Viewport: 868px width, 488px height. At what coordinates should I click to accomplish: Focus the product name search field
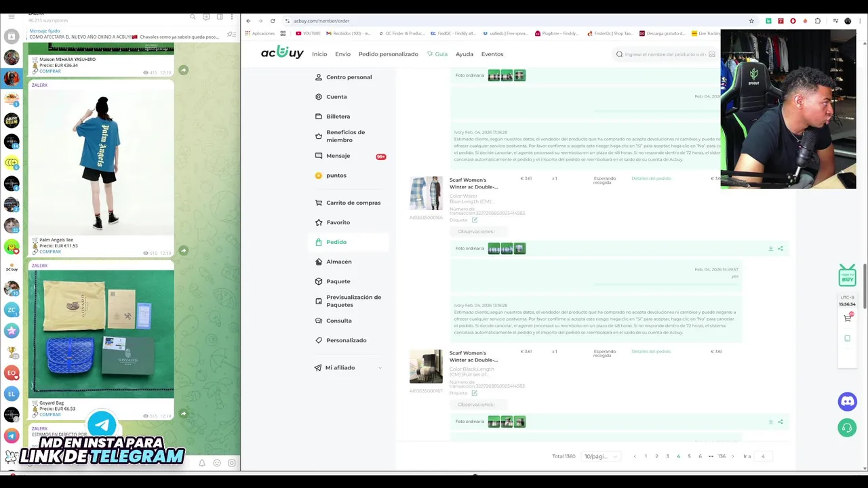pos(665,54)
